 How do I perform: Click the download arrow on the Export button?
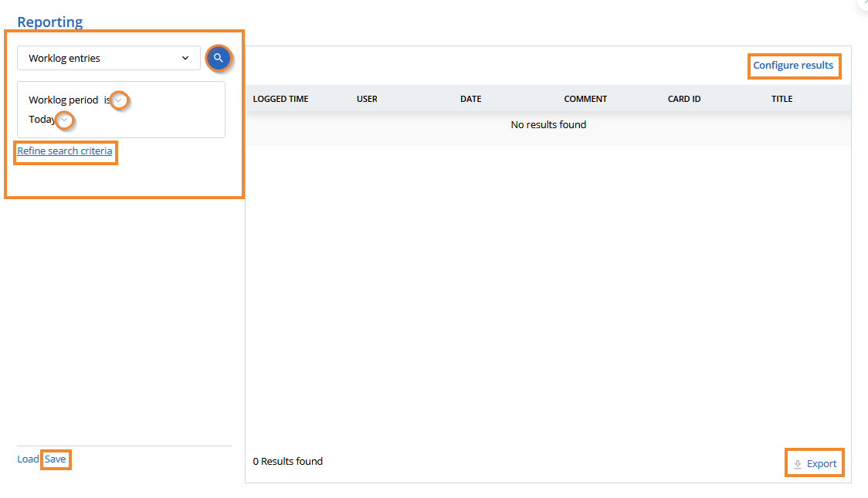[796, 462]
